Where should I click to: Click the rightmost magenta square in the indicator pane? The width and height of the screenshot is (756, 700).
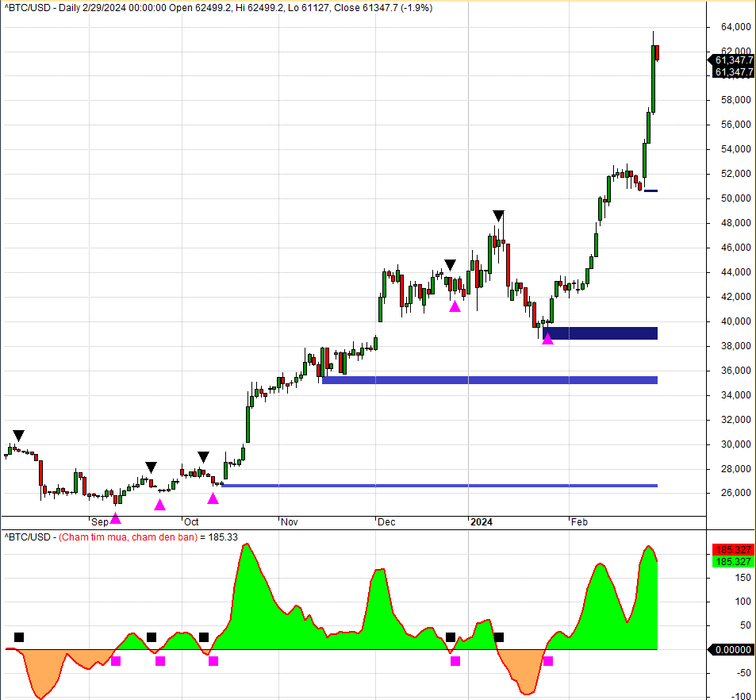pyautogui.click(x=547, y=661)
